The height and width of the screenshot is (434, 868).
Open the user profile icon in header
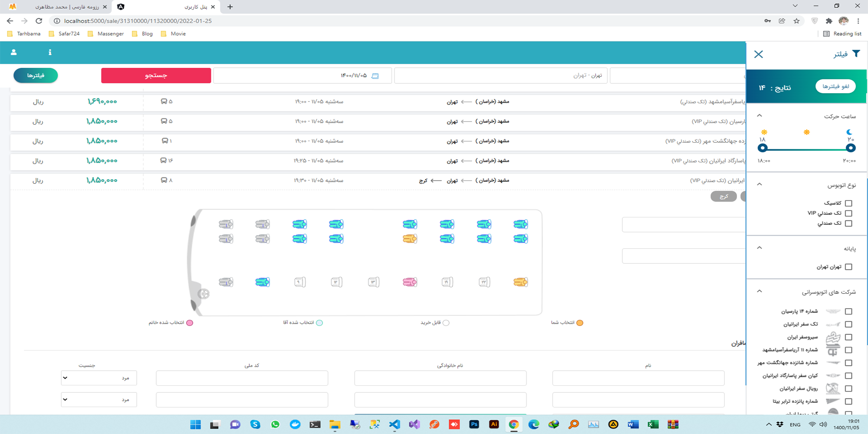[x=14, y=52]
